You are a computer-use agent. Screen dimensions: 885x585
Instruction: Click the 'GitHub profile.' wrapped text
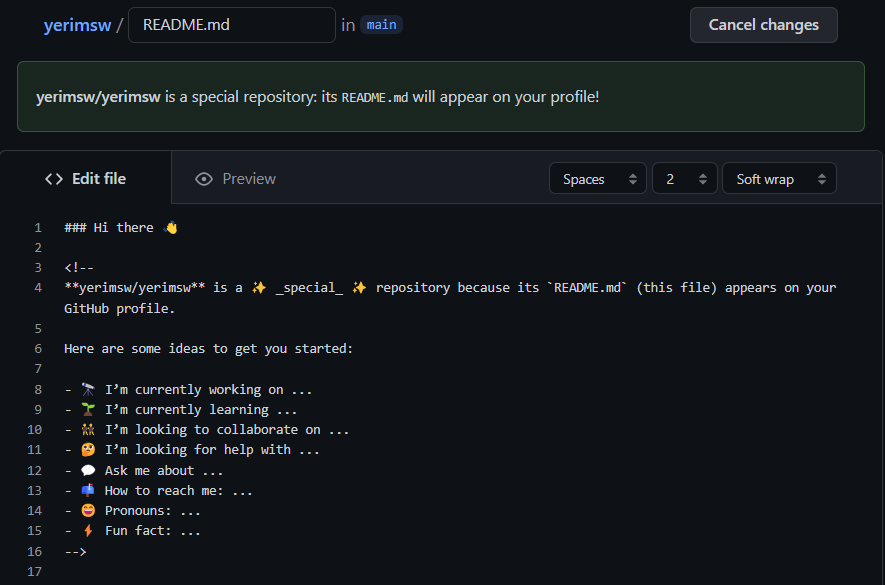(120, 308)
